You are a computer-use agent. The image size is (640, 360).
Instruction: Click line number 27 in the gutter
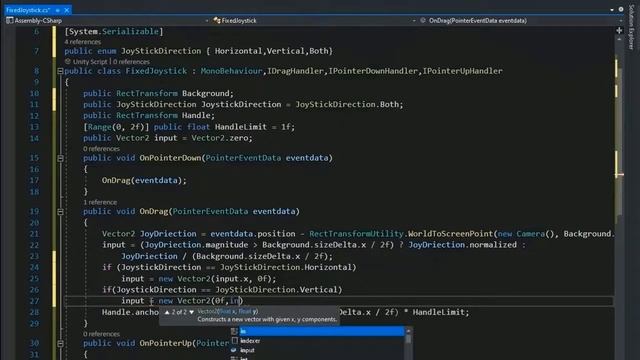pos(34,301)
